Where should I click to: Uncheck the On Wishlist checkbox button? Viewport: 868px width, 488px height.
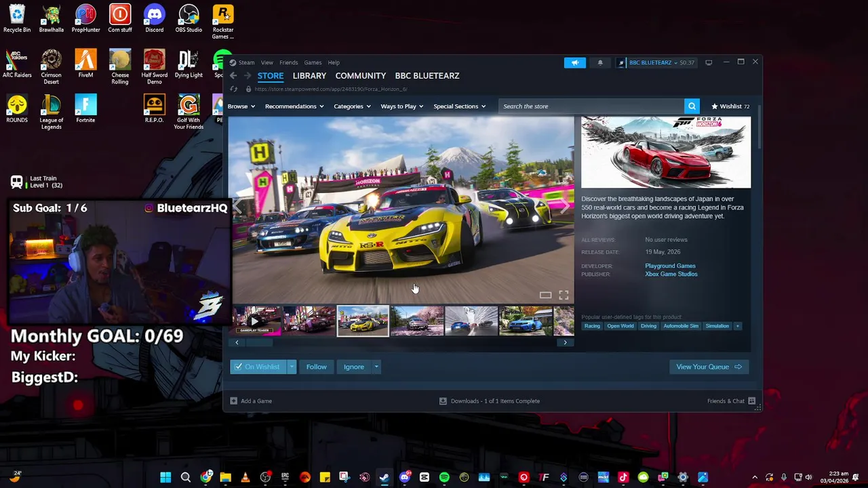[258, 367]
